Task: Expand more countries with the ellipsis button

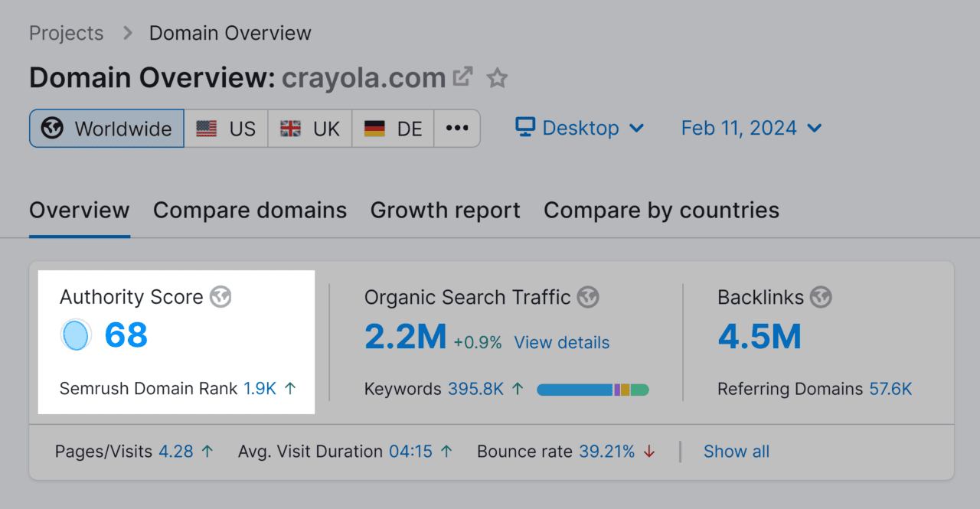Action: [457, 128]
